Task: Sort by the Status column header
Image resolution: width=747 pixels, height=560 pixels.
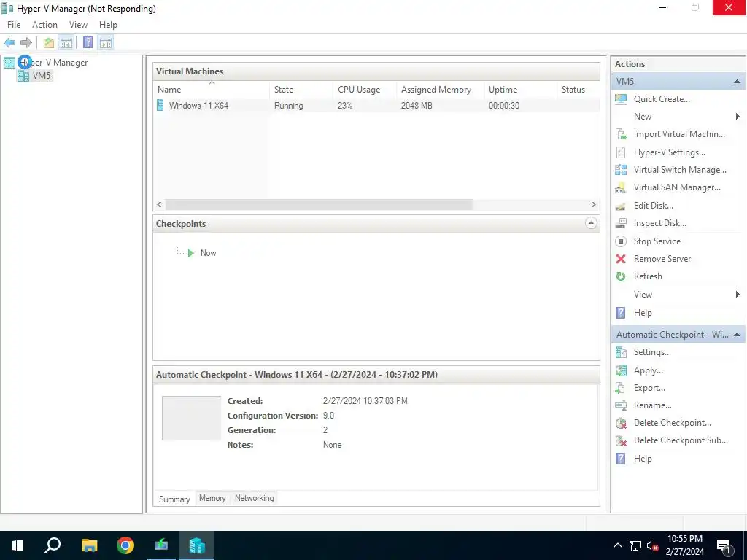Action: (x=578, y=90)
